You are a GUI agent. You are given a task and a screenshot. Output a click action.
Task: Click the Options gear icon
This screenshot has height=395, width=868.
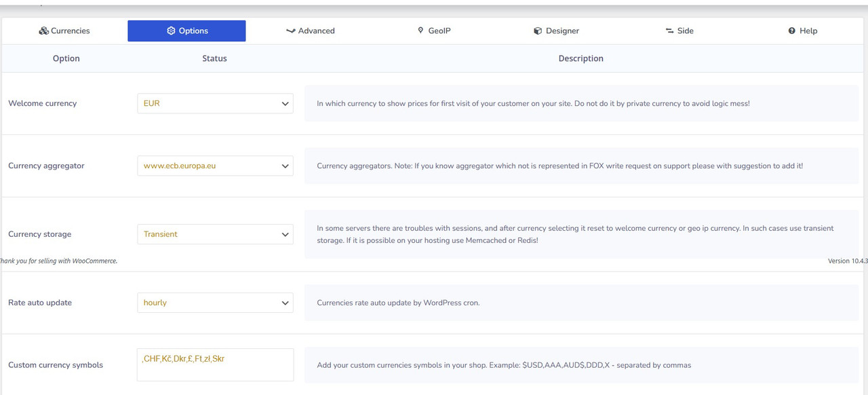click(x=171, y=31)
